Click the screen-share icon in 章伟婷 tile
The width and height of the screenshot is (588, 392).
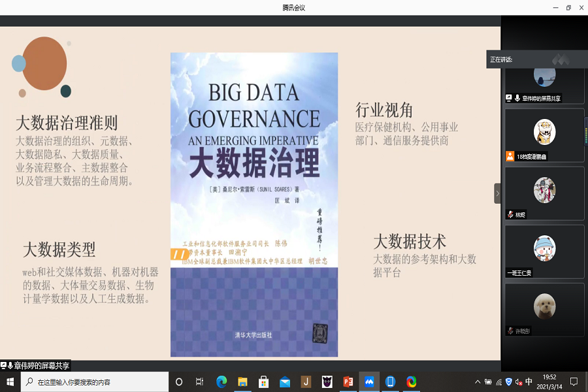pos(509,98)
